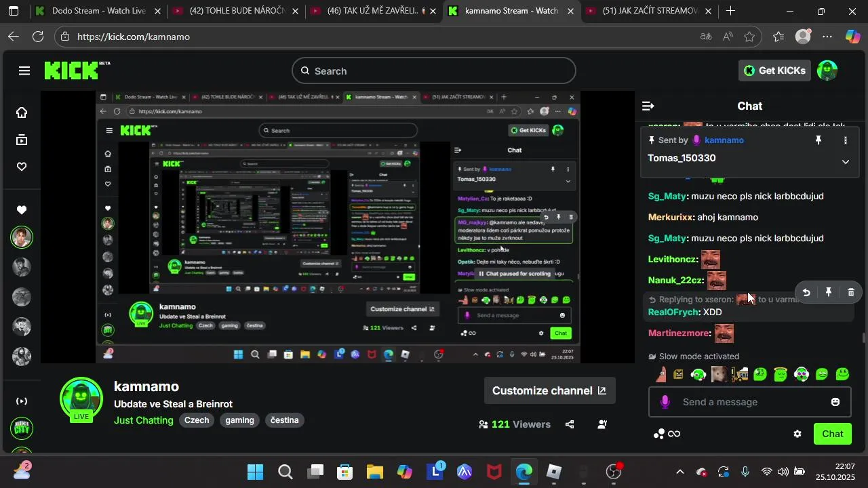
Task: Open McAfee from taskbar
Action: 494,472
